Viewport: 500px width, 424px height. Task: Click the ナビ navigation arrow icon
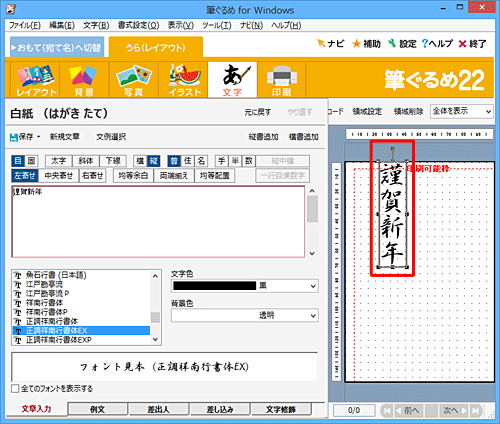pos(321,43)
